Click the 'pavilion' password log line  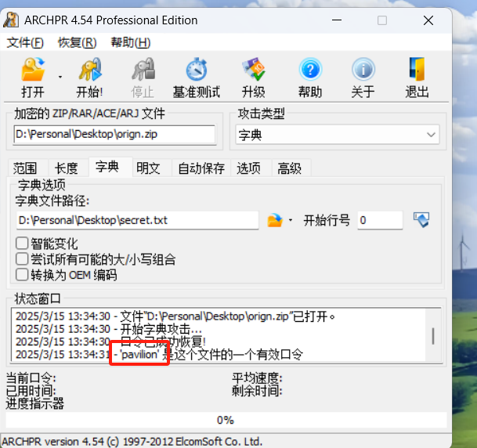click(x=159, y=355)
